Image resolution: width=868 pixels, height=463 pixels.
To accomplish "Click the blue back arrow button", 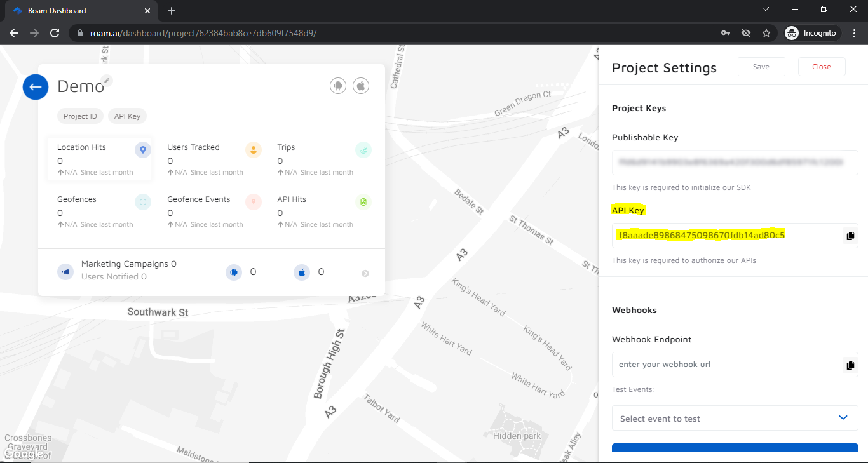I will point(36,87).
